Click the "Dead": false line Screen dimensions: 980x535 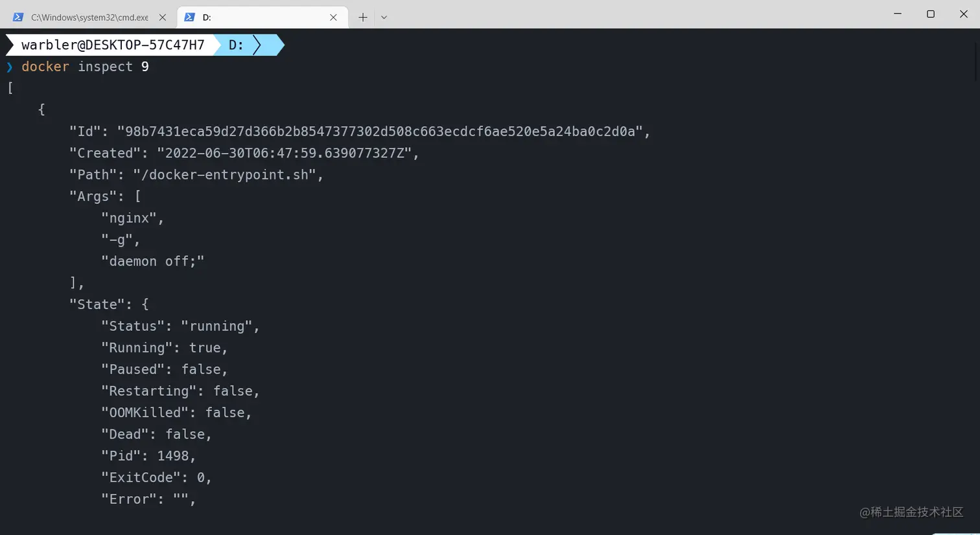(x=156, y=434)
